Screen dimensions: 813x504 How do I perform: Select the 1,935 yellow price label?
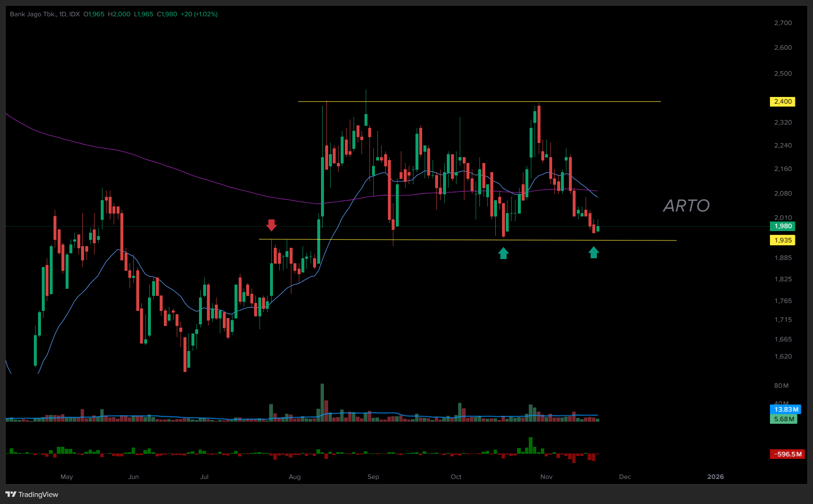tap(782, 240)
